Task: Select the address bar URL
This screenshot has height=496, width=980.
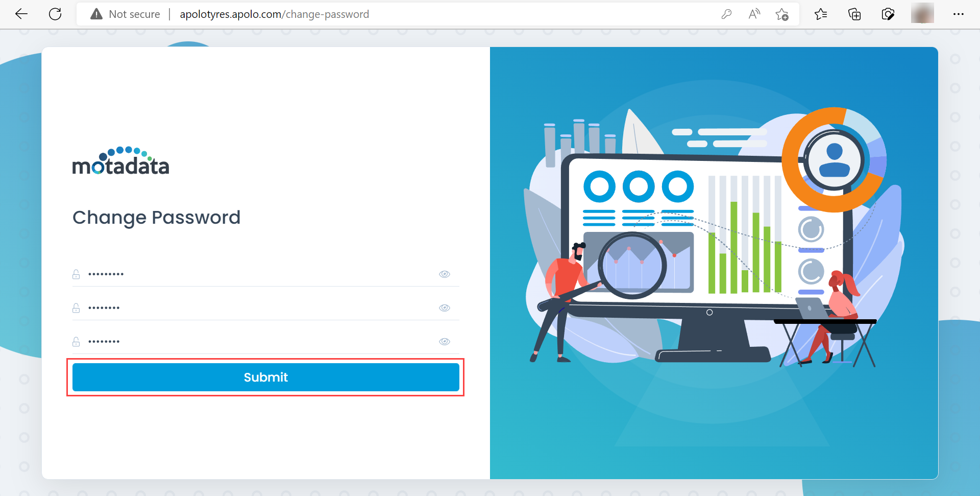Action: click(274, 14)
